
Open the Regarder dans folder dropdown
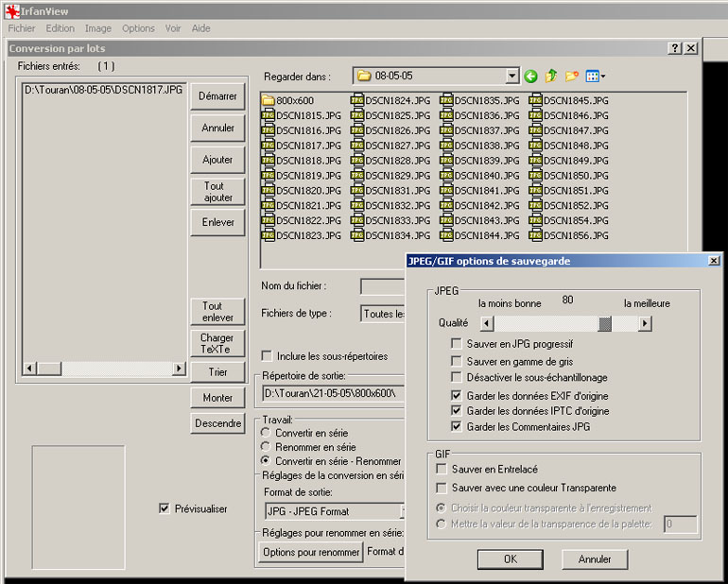511,76
